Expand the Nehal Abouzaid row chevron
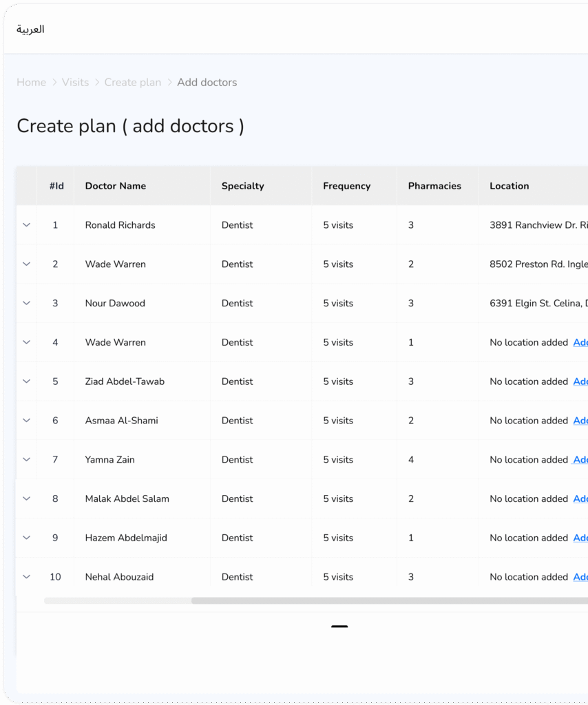588x705 pixels. tap(27, 577)
